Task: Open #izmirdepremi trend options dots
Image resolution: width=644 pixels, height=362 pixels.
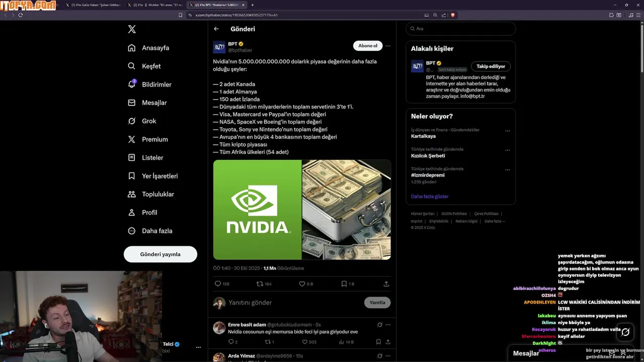Action: pos(508,169)
